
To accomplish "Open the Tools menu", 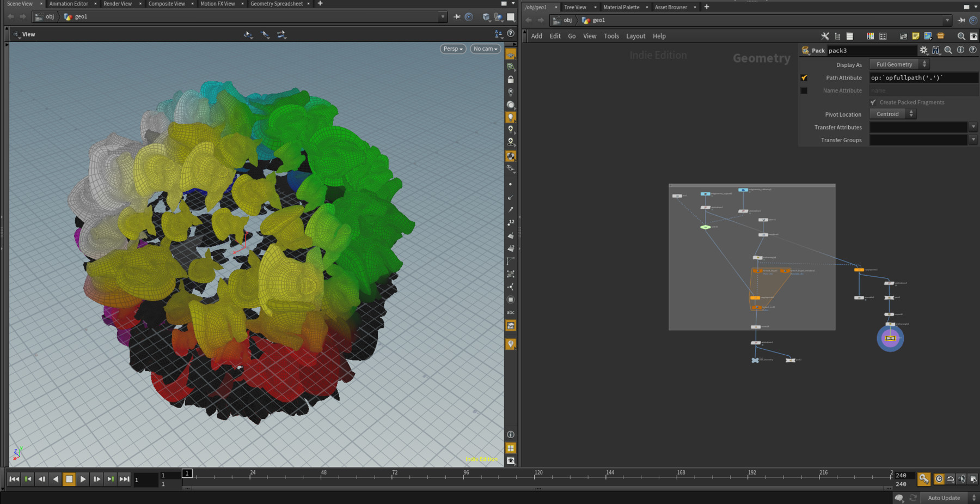I will [611, 36].
